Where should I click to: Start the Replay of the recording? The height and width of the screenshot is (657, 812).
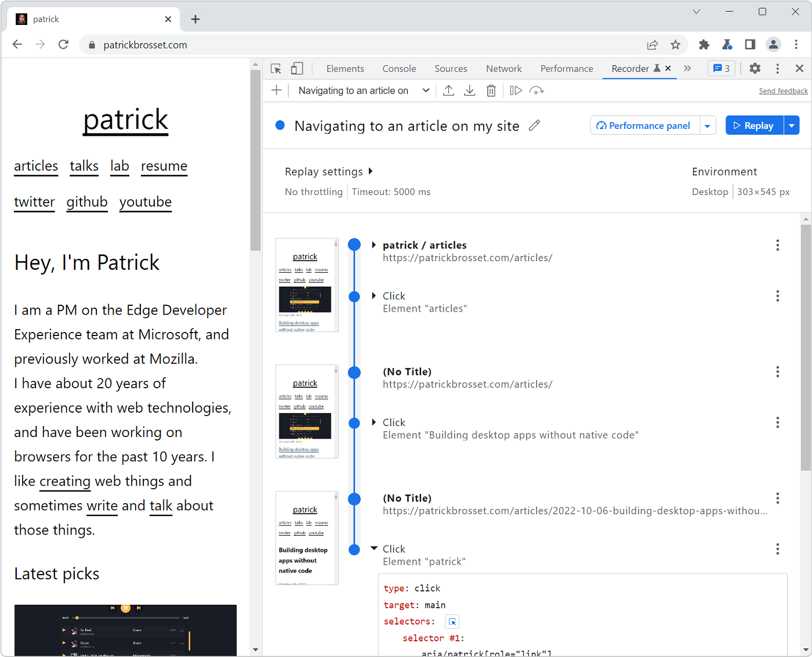click(x=753, y=125)
